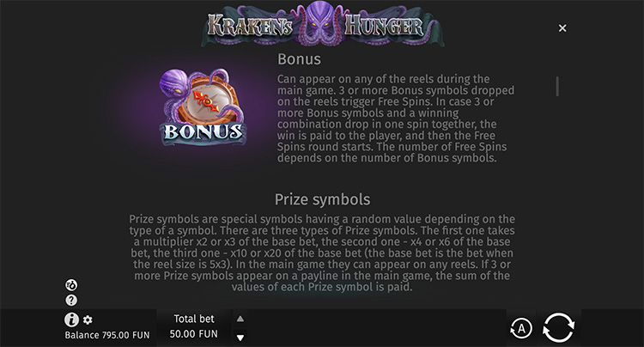Click the spin button
Image resolution: width=644 pixels, height=347 pixels.
pyautogui.click(x=558, y=326)
